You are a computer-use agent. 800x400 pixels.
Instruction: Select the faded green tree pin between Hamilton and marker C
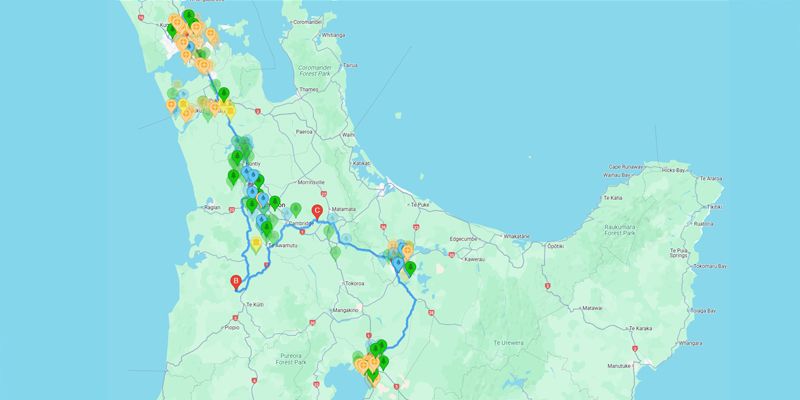coord(295,209)
